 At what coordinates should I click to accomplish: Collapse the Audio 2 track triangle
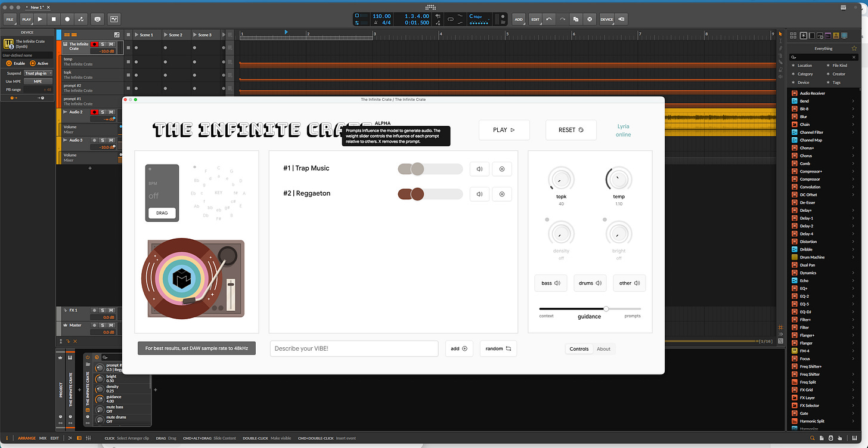(65, 112)
